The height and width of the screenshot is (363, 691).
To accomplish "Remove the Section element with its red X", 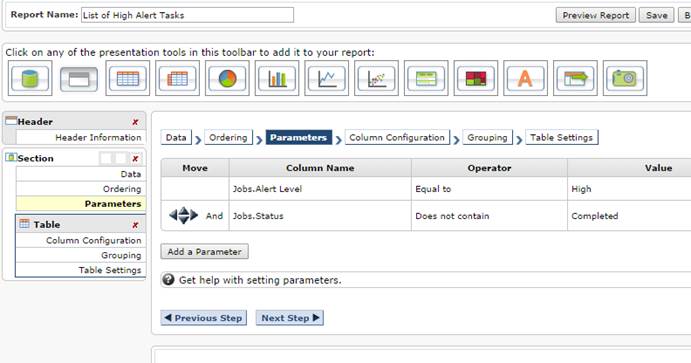I will pos(135,159).
